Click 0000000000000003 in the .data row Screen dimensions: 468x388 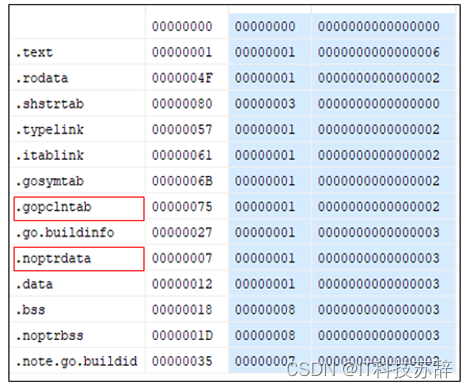[x=379, y=284]
